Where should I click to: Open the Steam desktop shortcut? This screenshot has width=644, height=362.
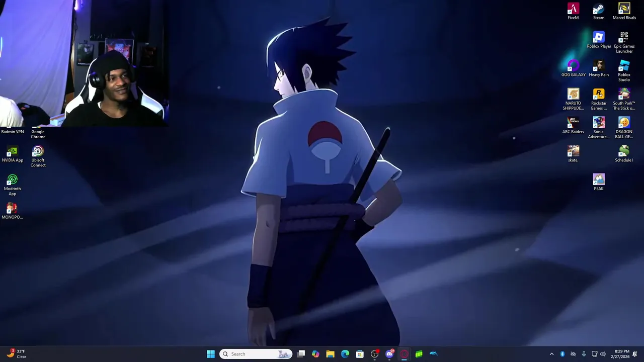[x=599, y=12]
